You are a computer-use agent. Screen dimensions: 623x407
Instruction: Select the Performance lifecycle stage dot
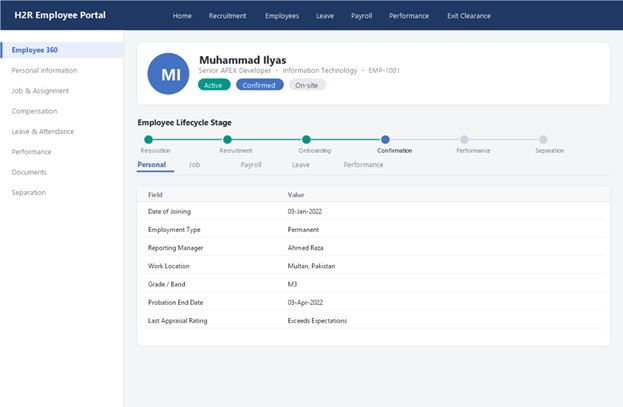tap(464, 140)
